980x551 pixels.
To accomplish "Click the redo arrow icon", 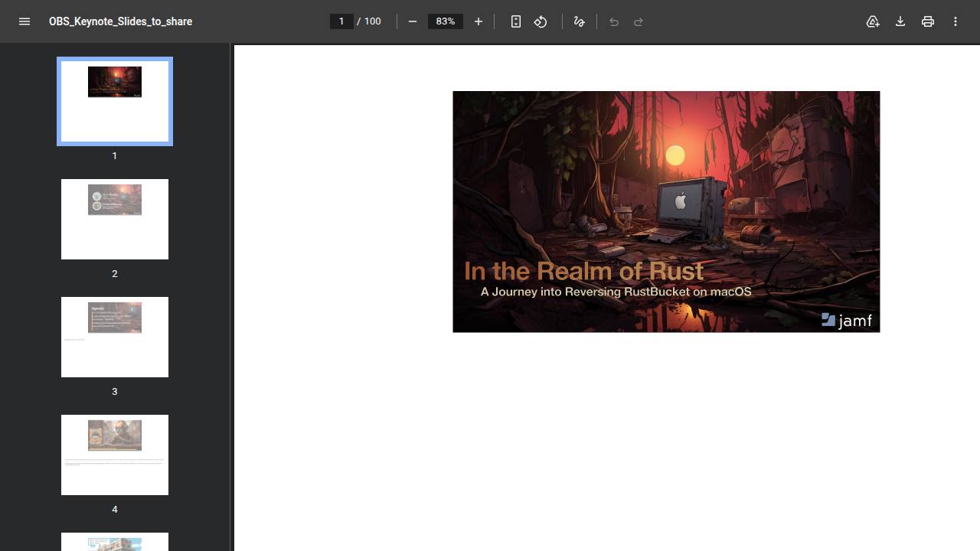I will click(639, 21).
